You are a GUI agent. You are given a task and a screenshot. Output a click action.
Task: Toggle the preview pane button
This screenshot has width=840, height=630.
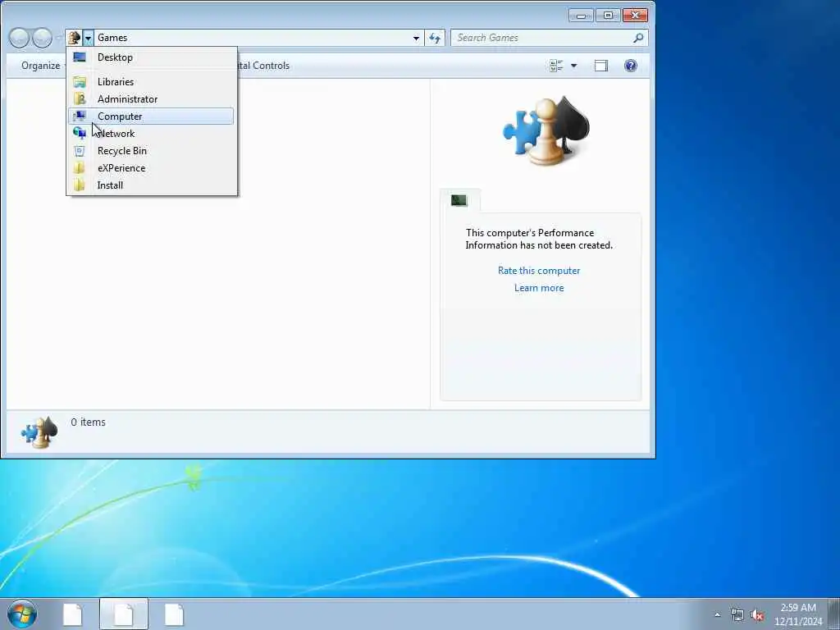click(601, 66)
